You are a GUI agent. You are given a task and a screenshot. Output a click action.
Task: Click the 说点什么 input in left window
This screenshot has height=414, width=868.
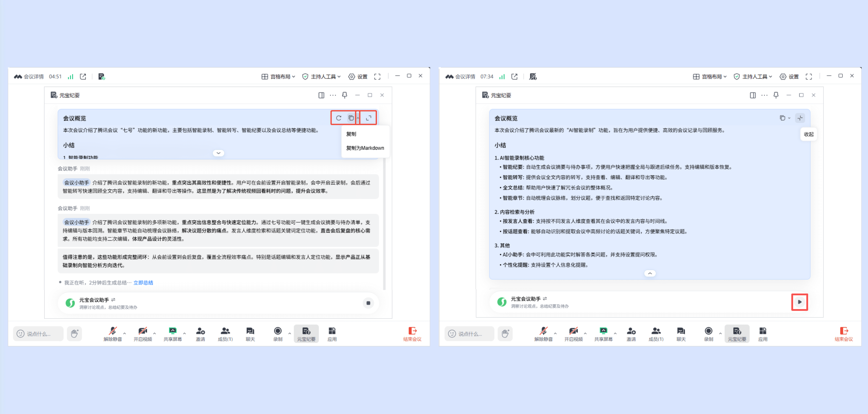(x=38, y=334)
